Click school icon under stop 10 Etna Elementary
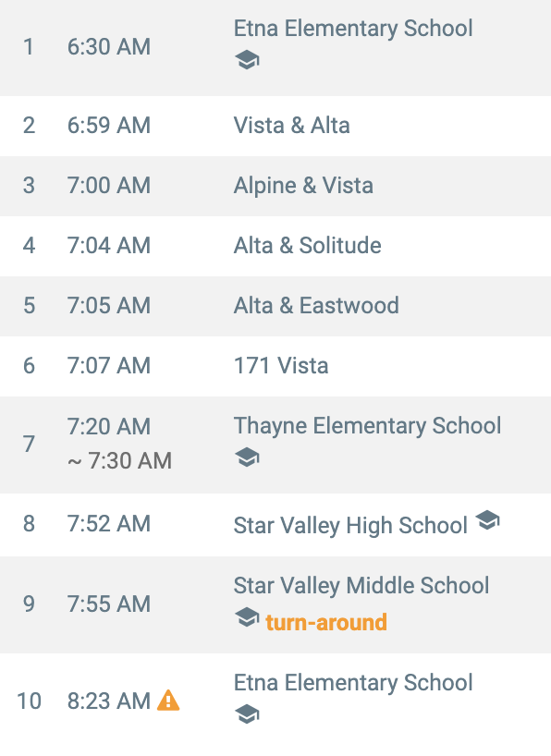This screenshot has width=551, height=756. 247,714
